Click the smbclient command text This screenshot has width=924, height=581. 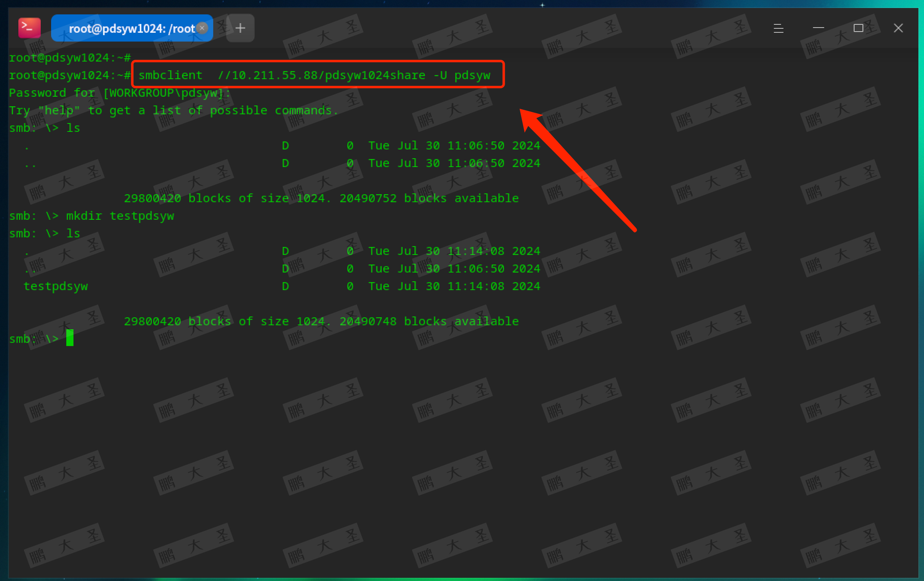(171, 75)
